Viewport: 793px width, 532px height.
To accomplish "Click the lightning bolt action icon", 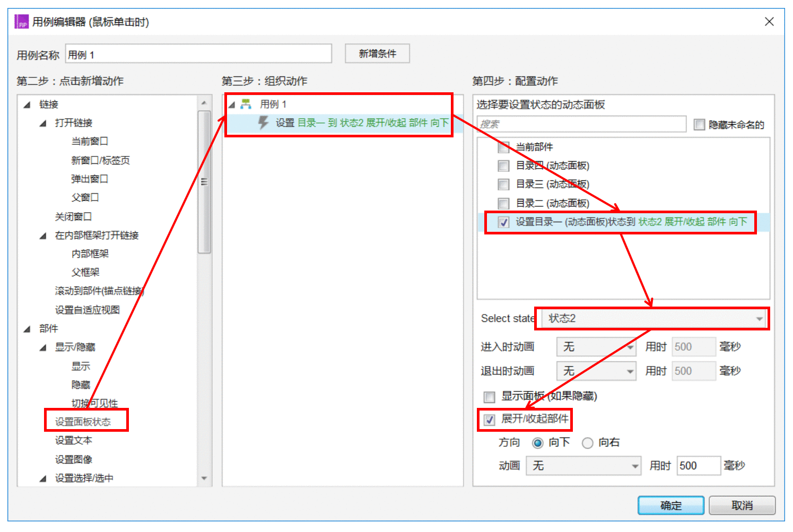I will pos(263,123).
